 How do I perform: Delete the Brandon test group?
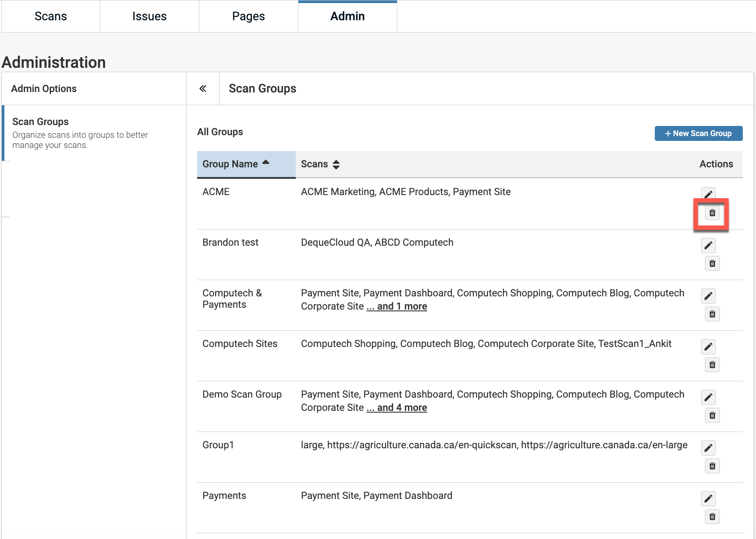point(712,264)
